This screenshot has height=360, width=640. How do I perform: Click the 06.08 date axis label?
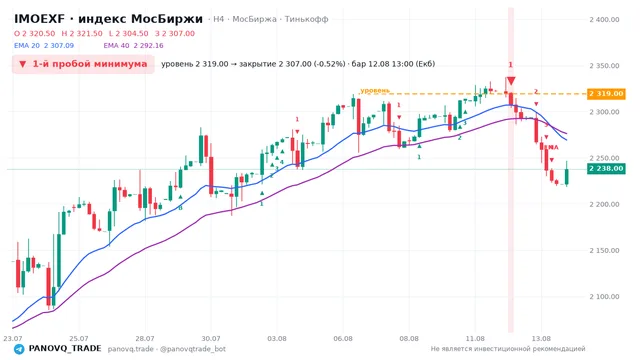pyautogui.click(x=343, y=339)
